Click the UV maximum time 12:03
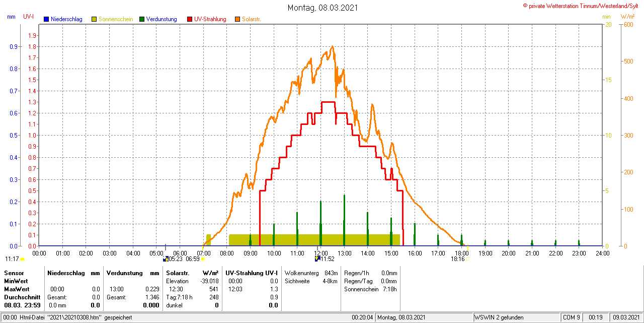Viewport: 644px width, 323px height. pyautogui.click(x=235, y=289)
